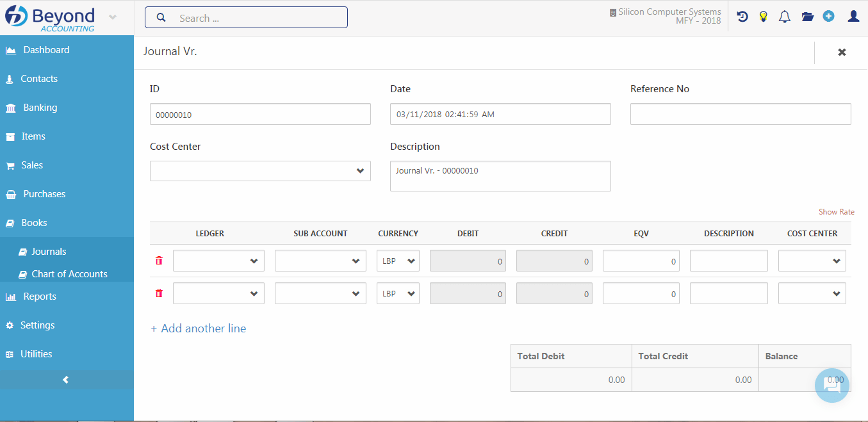Click into the Reference No field
This screenshot has width=868, height=422.
point(741,114)
